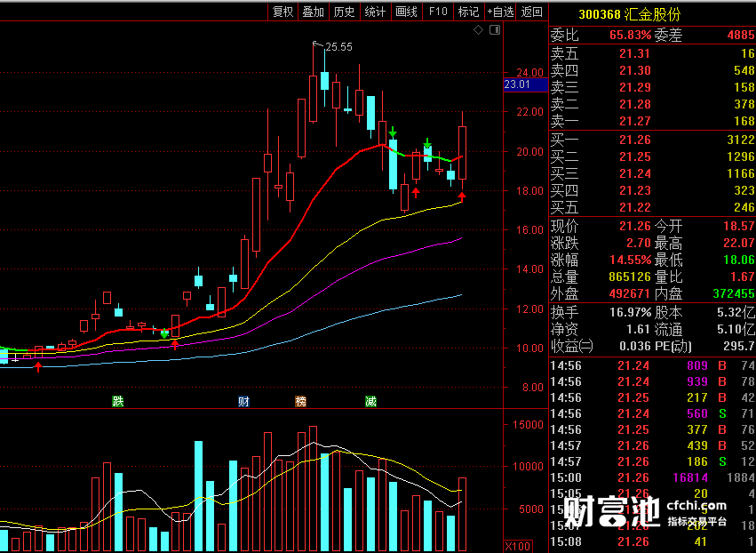Viewport: 756px width, 553px height.
Task: Click 换手 value 16.97%
Action: 630,313
